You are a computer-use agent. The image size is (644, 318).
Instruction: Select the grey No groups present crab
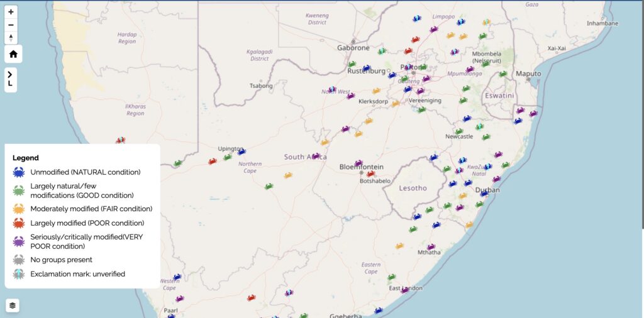19,260
